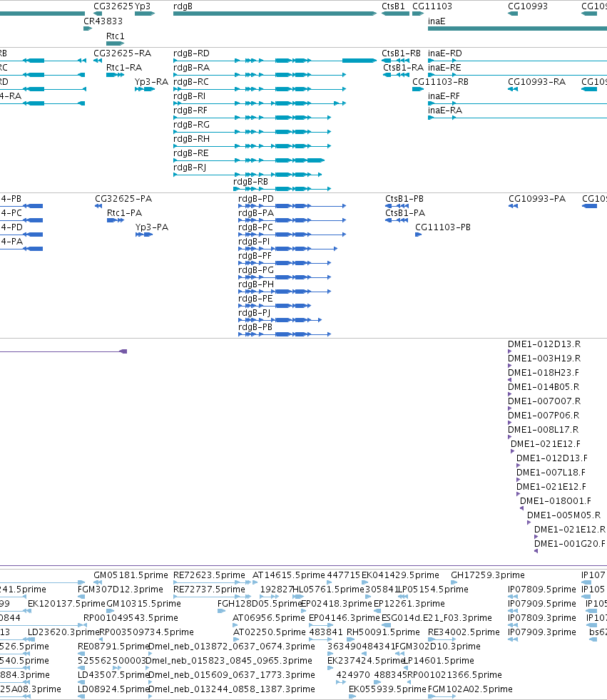The image size is (607, 700).
Task: Select clone end DME1-012D13.R
Action: click(544, 344)
